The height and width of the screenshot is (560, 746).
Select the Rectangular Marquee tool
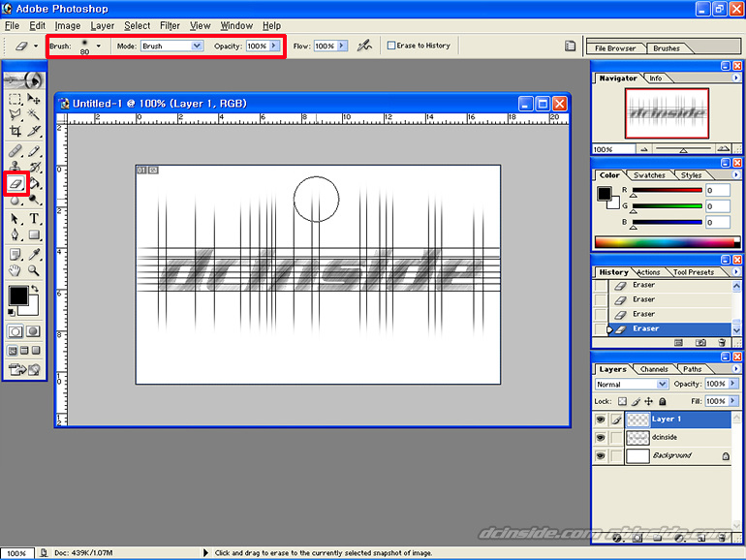click(15, 99)
